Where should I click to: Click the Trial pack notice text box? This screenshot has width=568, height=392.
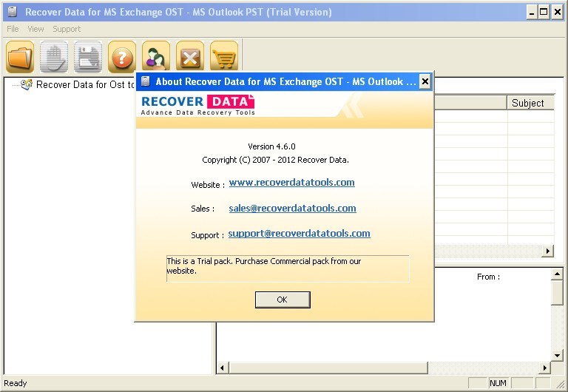pyautogui.click(x=288, y=268)
